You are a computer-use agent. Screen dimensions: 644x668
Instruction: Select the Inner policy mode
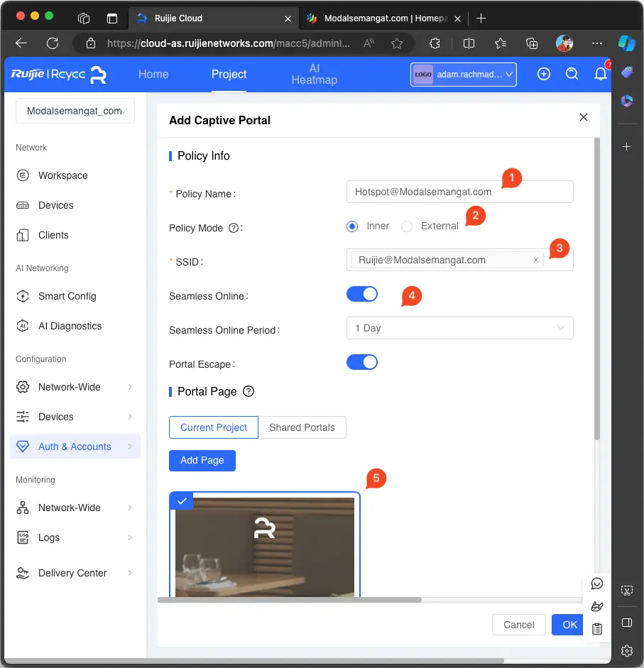(x=352, y=226)
